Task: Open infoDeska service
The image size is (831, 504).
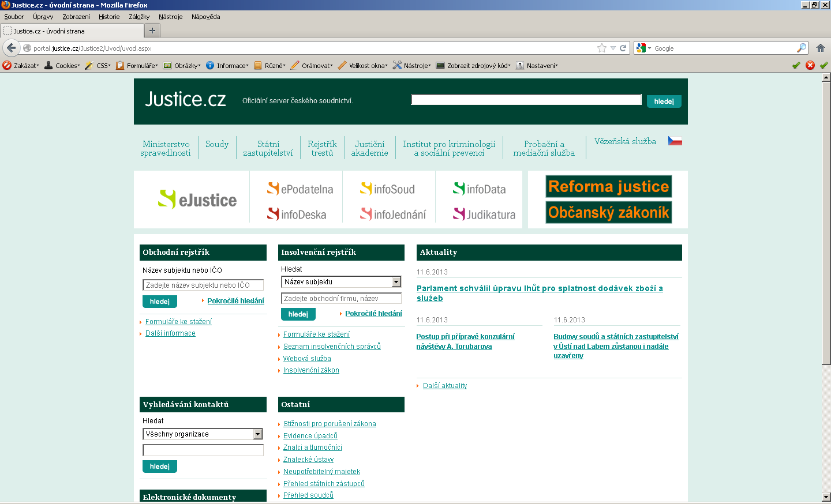Action: pos(297,214)
